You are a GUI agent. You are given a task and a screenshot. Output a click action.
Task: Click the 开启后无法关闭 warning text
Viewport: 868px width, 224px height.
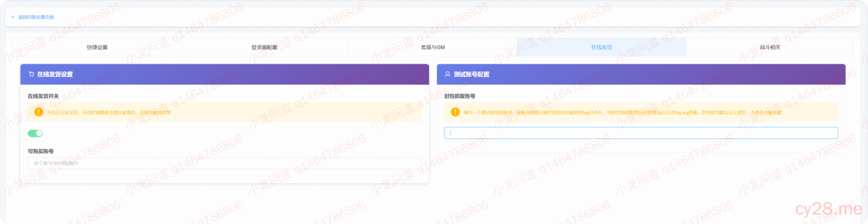click(109, 112)
